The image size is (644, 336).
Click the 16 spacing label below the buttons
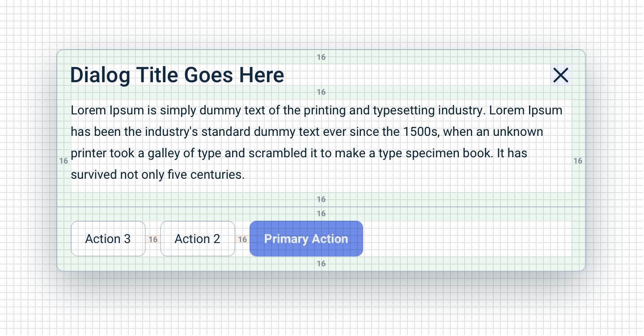(321, 263)
